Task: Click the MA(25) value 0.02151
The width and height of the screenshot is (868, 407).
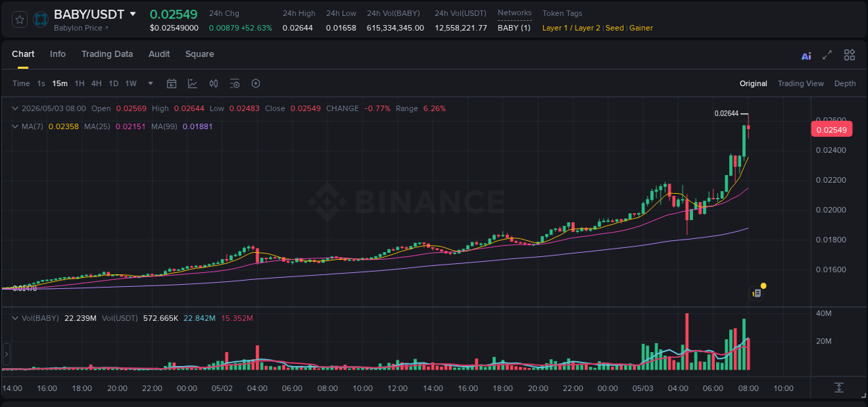Action: [x=131, y=126]
